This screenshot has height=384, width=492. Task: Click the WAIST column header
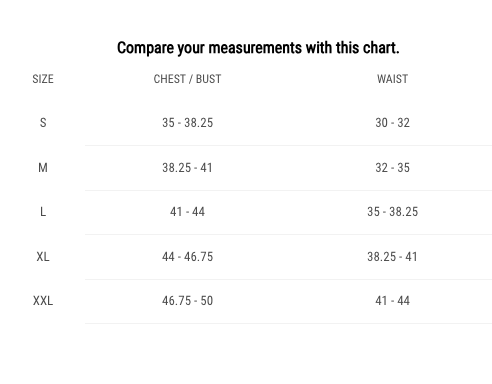tap(392, 79)
